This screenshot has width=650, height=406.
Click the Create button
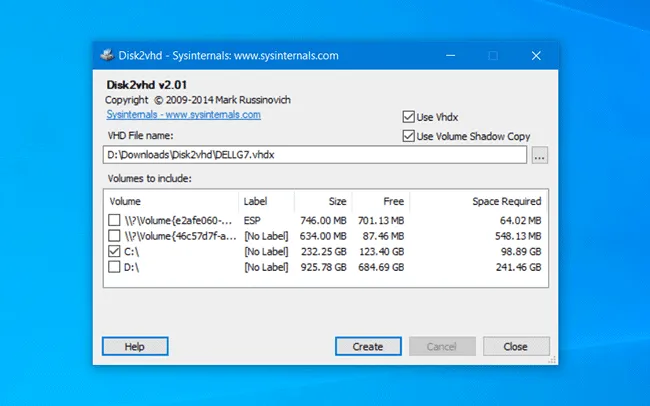368,346
